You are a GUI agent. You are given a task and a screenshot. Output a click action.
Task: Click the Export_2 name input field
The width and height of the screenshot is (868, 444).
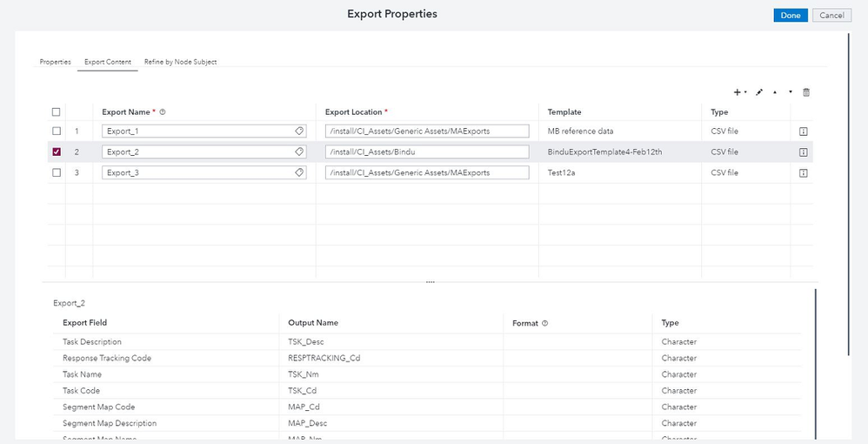(204, 151)
